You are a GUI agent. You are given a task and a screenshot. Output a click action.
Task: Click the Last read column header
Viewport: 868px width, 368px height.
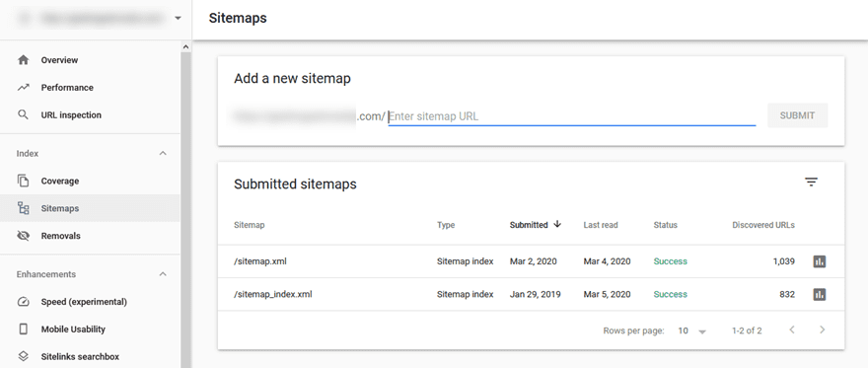click(x=601, y=225)
